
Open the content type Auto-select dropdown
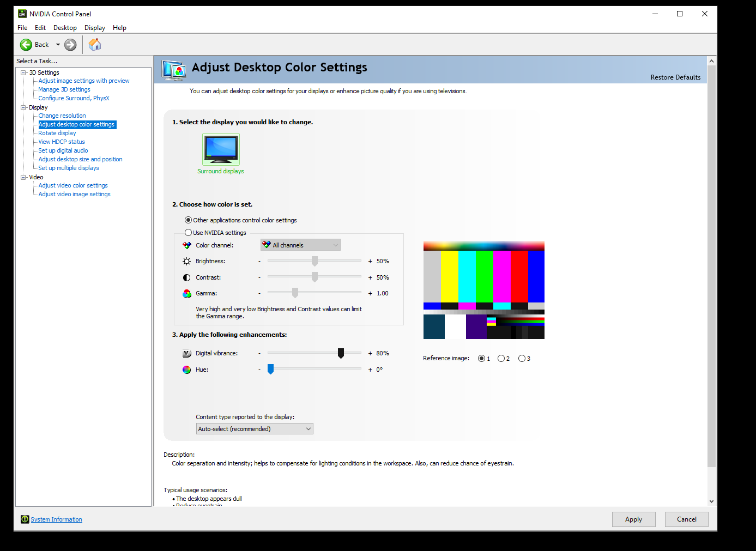(255, 429)
